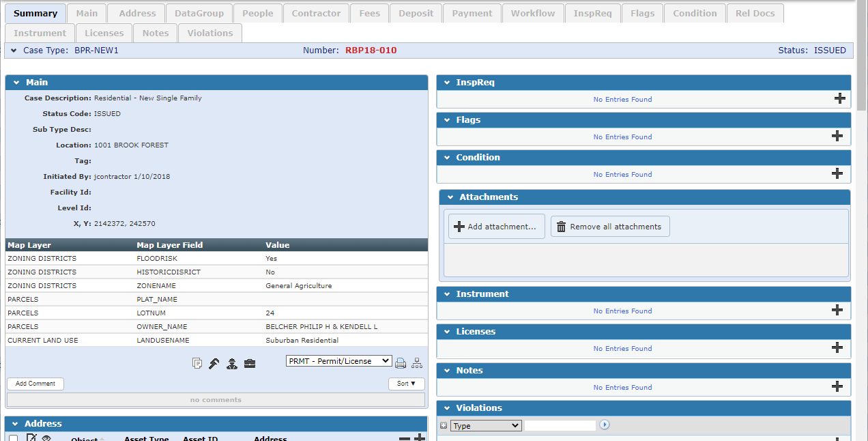Switch to the Contractor tab

tap(316, 13)
